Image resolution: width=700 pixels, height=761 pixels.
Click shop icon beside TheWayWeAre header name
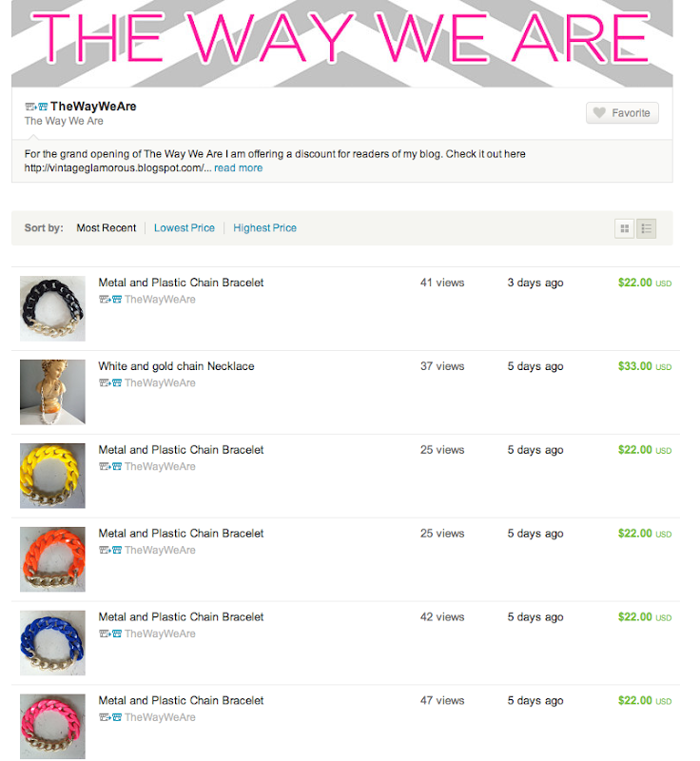[36, 107]
